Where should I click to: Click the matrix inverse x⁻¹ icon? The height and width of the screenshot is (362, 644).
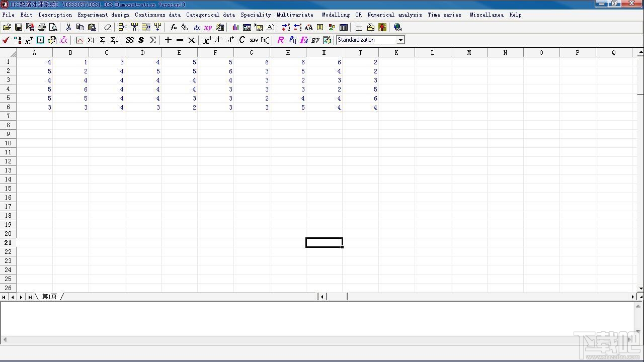click(x=207, y=40)
